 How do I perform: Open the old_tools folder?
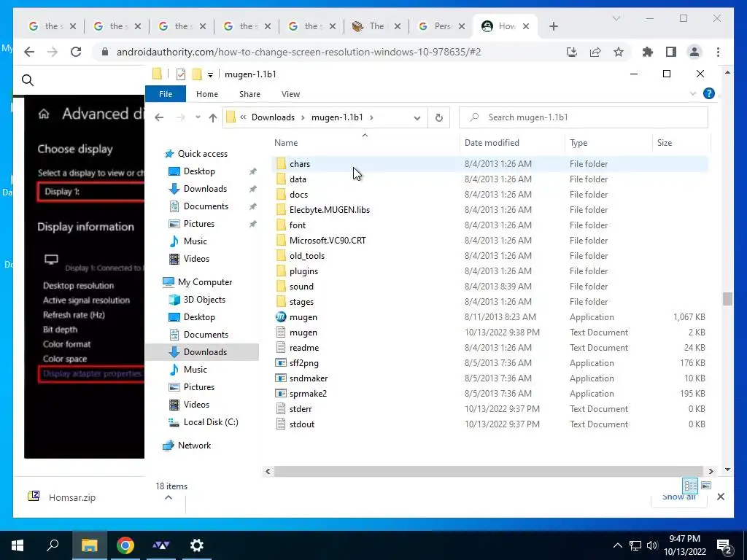click(x=307, y=256)
